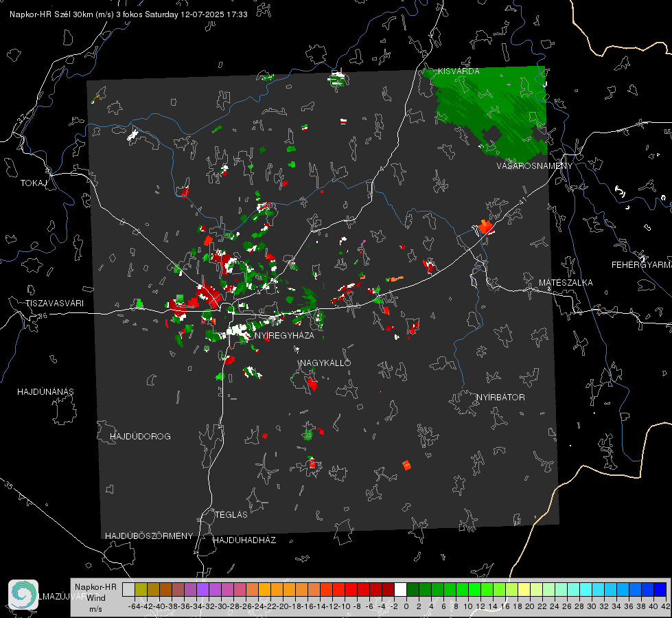Click the 'Wind' label in the legend
The width and height of the screenshot is (672, 618).
pos(96,597)
